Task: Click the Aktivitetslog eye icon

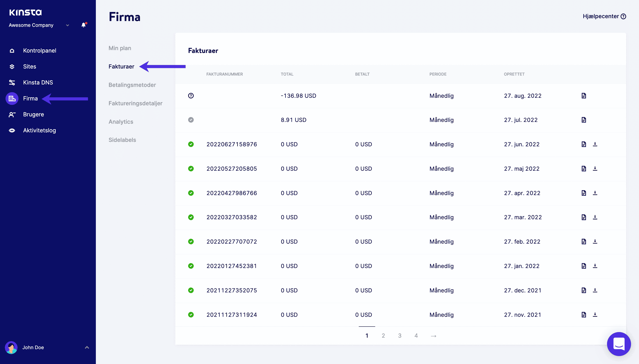Action: click(12, 131)
